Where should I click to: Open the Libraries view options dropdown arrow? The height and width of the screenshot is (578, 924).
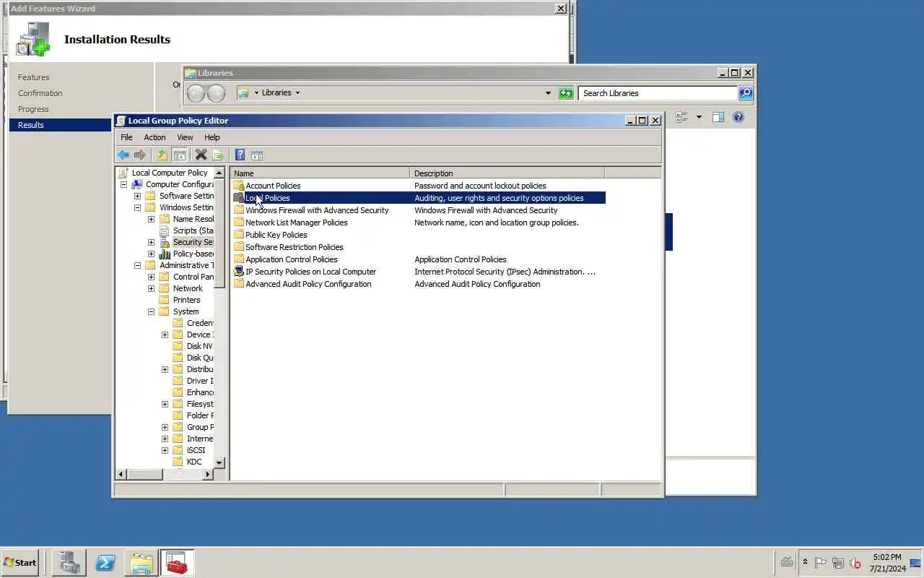coord(699,117)
